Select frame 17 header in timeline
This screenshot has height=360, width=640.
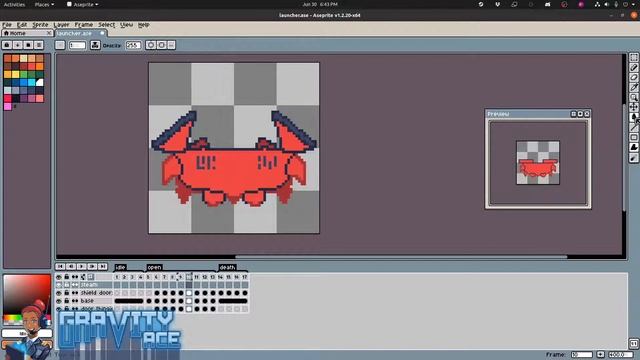pyautogui.click(x=244, y=277)
